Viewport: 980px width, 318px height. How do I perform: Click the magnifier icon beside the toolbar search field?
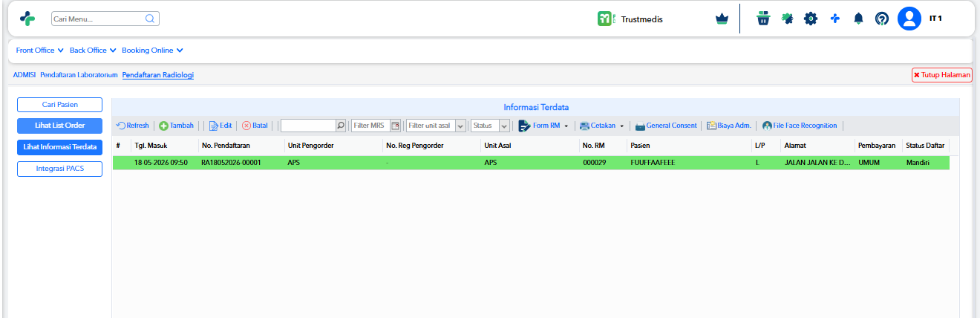tap(341, 126)
